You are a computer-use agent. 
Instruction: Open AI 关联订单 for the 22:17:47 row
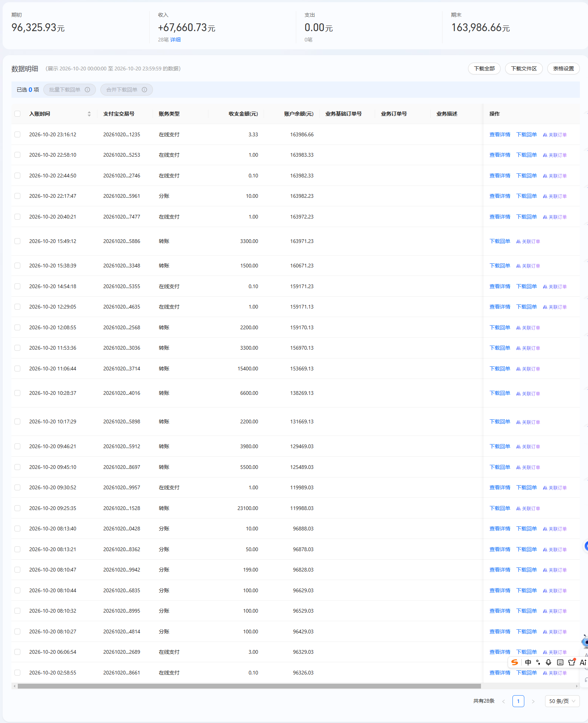555,196
